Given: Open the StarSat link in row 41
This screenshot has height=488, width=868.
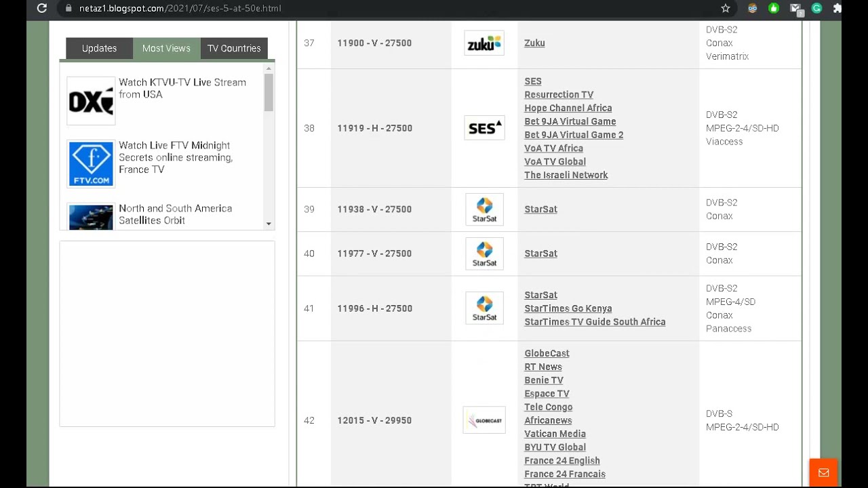Looking at the screenshot, I should click(x=540, y=295).
